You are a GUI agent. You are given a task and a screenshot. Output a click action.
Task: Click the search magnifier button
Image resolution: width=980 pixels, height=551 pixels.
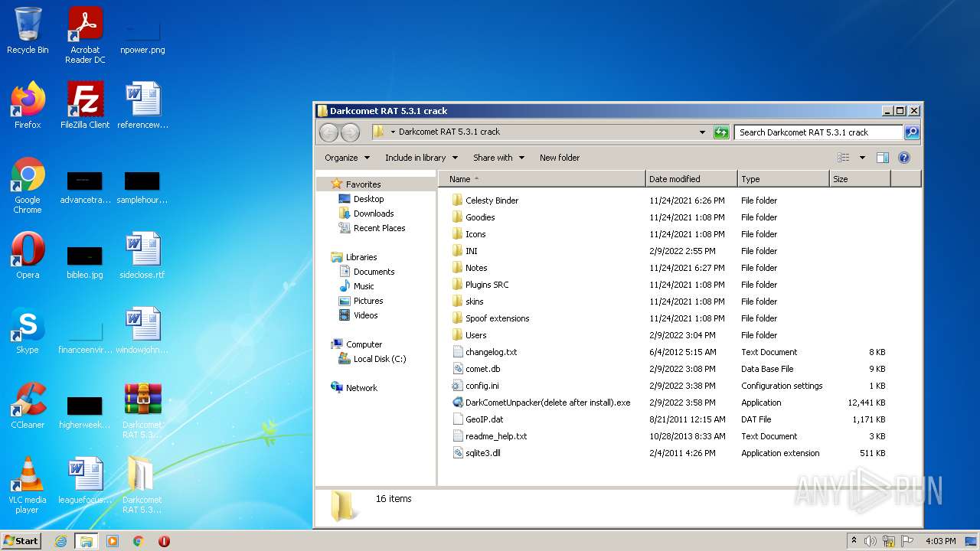(x=912, y=132)
